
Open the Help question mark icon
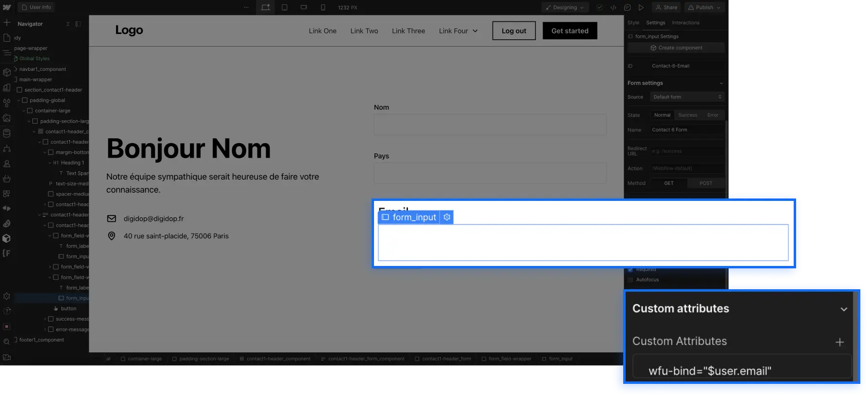(x=7, y=311)
